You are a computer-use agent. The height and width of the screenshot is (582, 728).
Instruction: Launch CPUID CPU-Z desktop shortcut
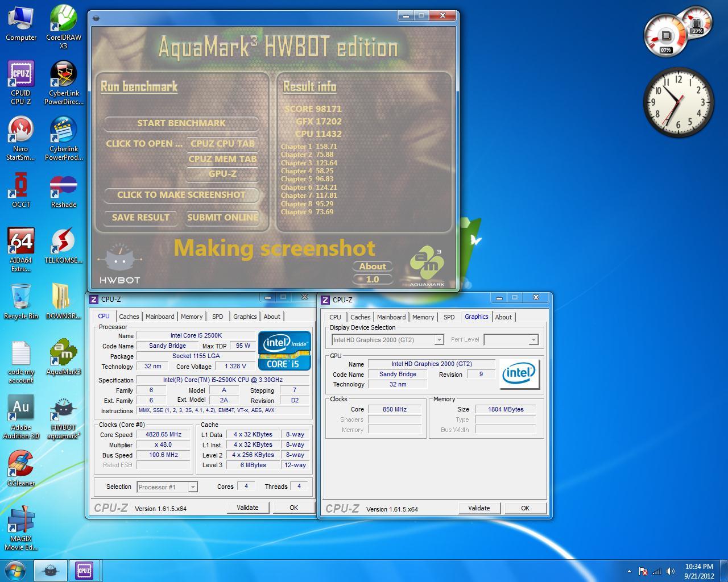coord(21,83)
